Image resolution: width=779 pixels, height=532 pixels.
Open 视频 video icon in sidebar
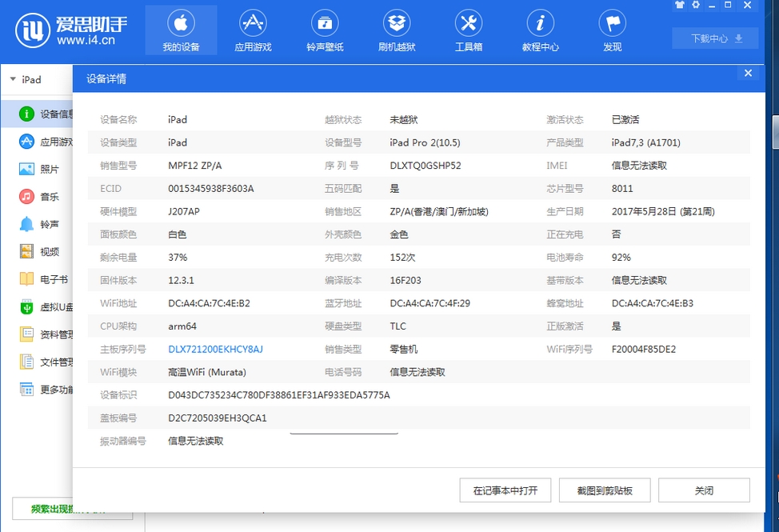(x=26, y=252)
